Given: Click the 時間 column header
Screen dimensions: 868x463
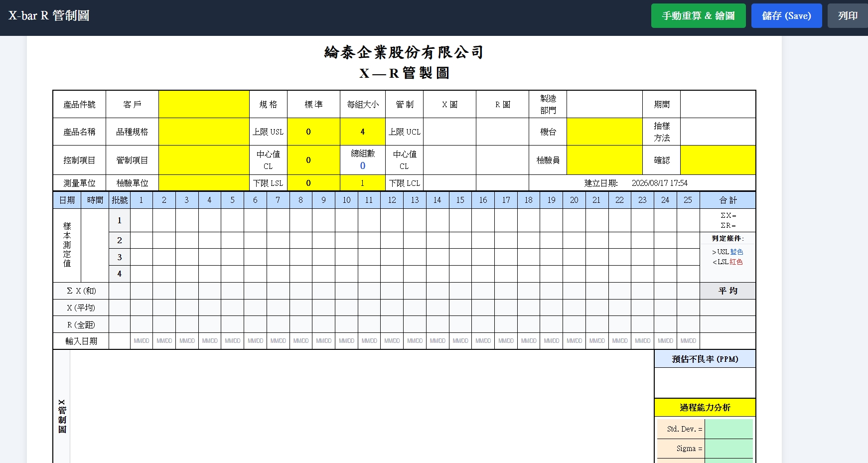Looking at the screenshot, I should pyautogui.click(x=95, y=200).
